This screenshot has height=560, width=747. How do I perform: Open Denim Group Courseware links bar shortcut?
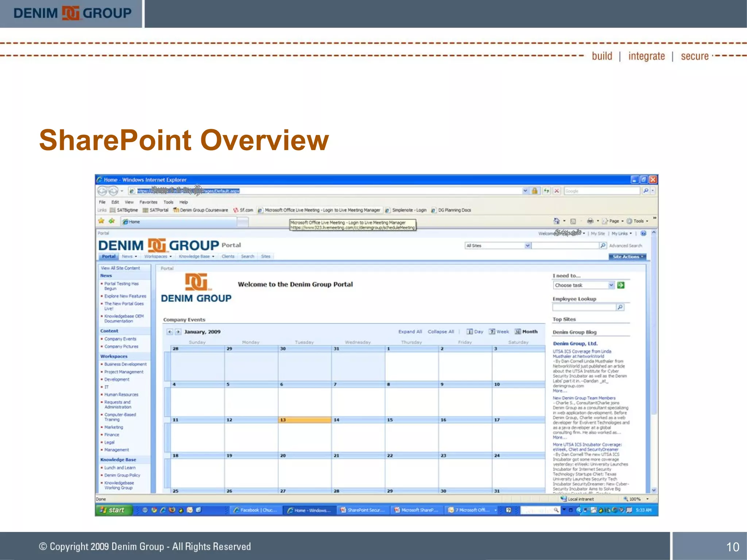[x=201, y=210]
